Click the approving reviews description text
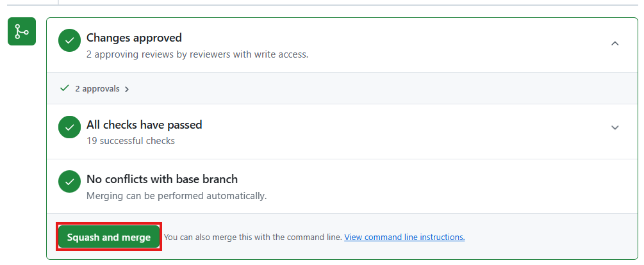644x265 pixels. (x=197, y=54)
